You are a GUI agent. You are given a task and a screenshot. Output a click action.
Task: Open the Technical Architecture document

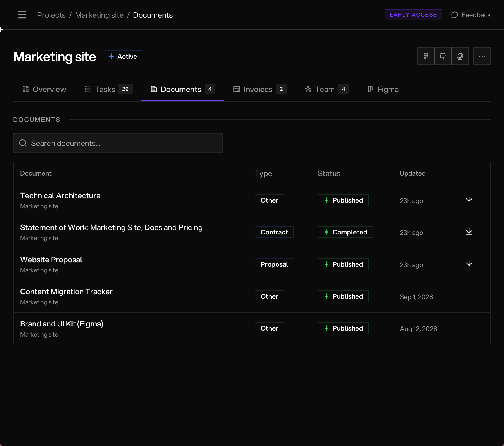[x=60, y=195]
